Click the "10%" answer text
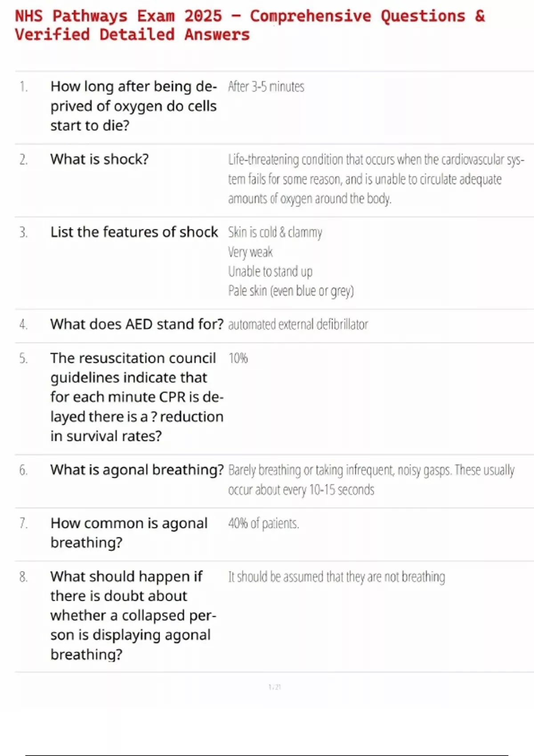The width and height of the screenshot is (534, 756). [x=238, y=358]
